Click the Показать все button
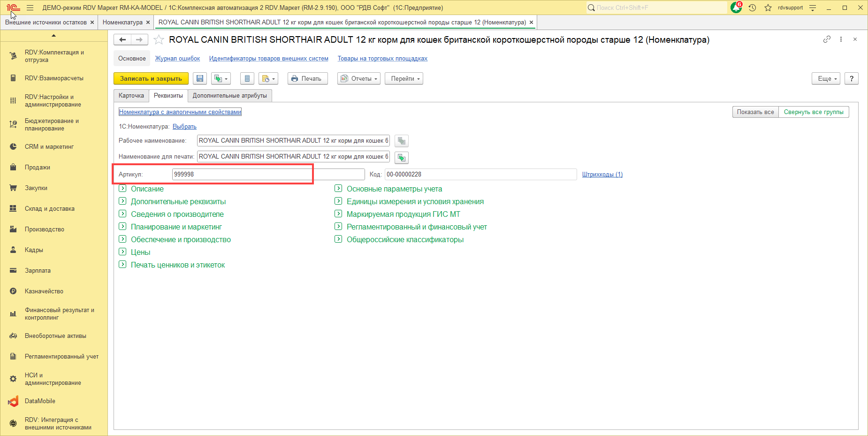This screenshot has height=436, width=868. [x=755, y=112]
